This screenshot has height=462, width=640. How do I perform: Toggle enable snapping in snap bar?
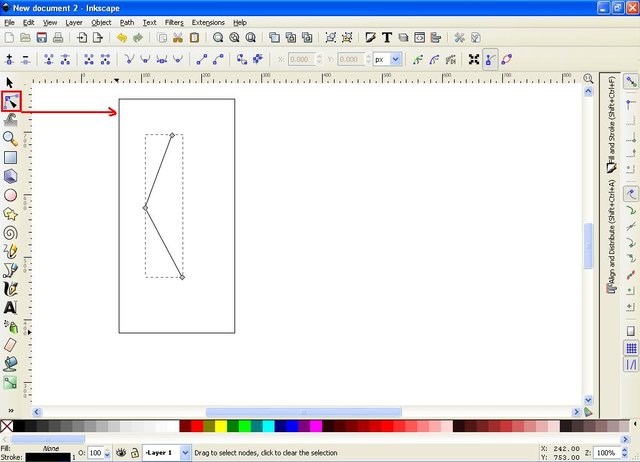pos(631,82)
